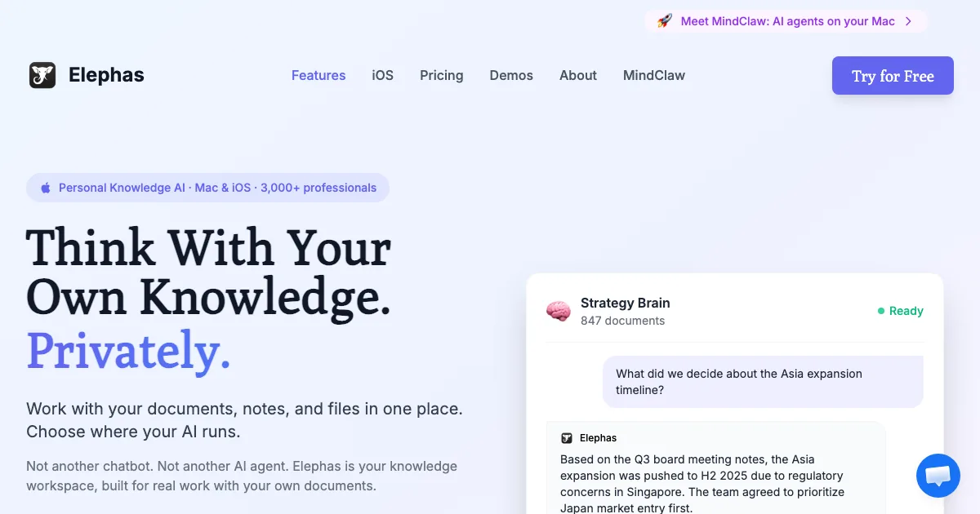Image resolution: width=980 pixels, height=514 pixels.
Task: Select Demos in the navigation bar
Action: coord(511,76)
